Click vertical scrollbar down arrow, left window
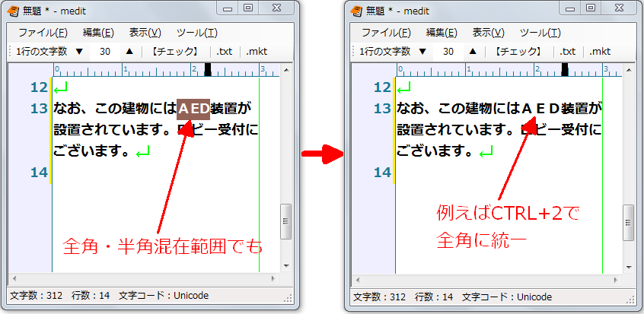Screen dimensions: 644x314 click(286, 266)
